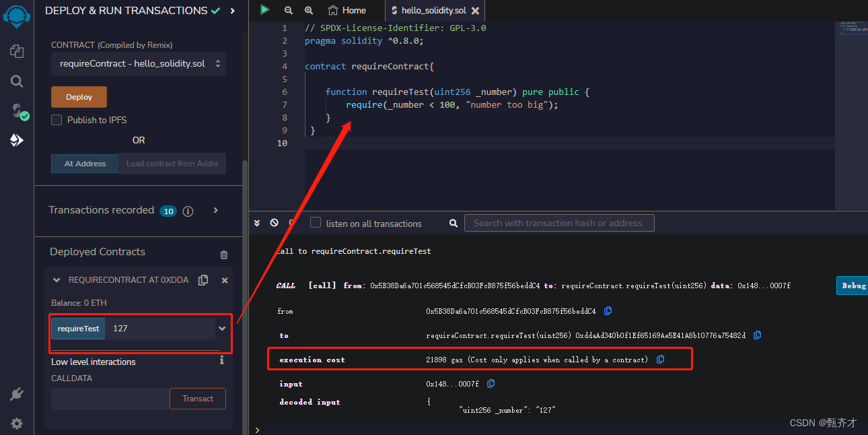Click the info icon next to Transactions recorded
Image resolution: width=868 pixels, height=435 pixels.
pos(188,211)
